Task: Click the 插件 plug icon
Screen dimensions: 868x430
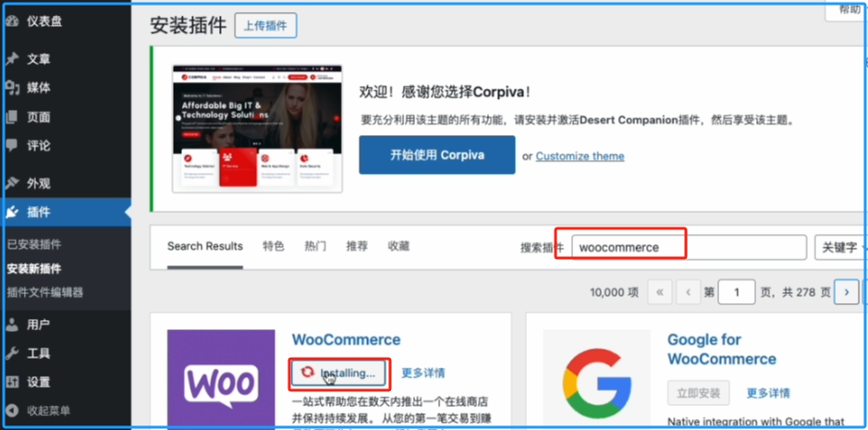Action: click(x=12, y=213)
